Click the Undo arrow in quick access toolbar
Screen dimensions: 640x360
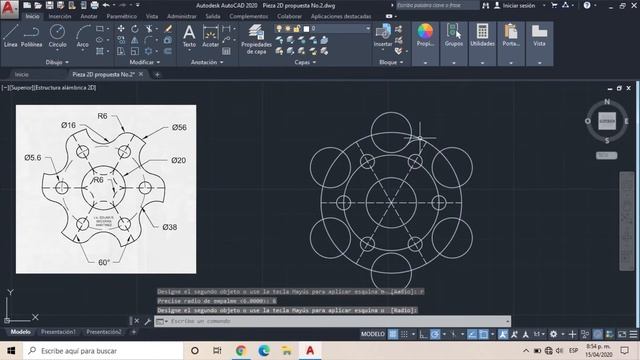click(106, 5)
